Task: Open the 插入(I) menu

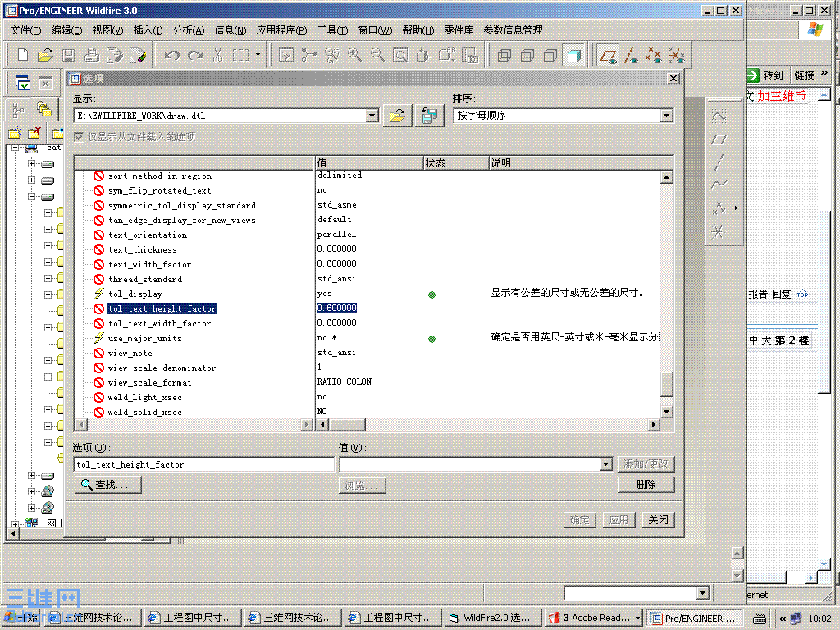Action: tap(148, 30)
